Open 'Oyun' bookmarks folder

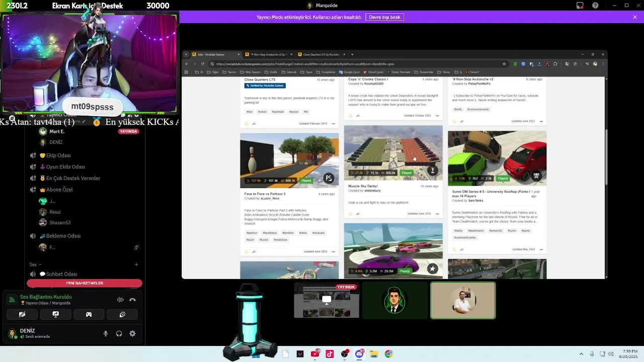[307, 72]
